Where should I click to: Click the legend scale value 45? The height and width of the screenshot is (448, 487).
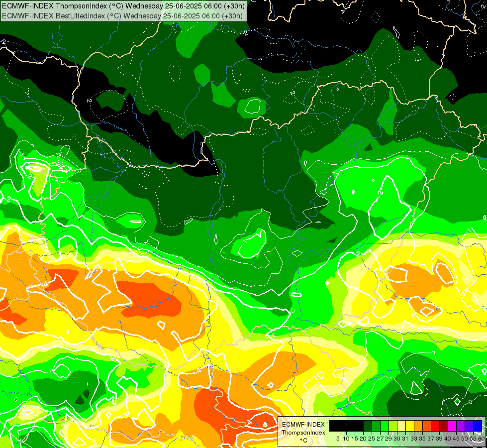(x=456, y=439)
